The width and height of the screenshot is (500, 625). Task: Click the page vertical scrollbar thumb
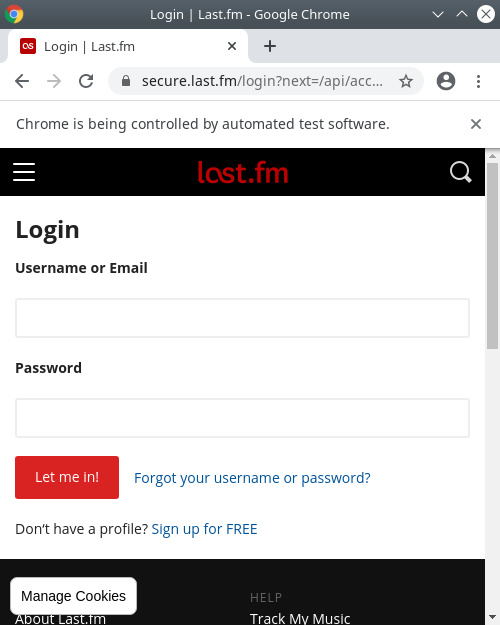click(492, 256)
